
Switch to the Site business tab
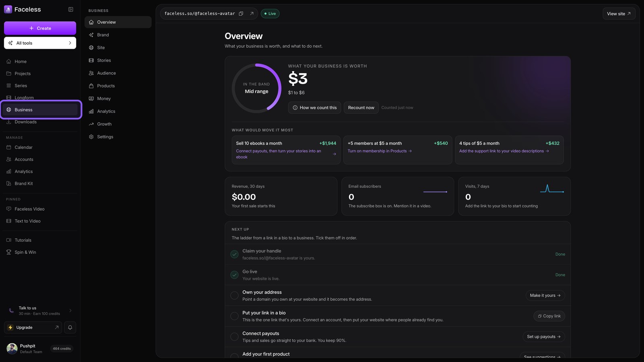point(118,47)
